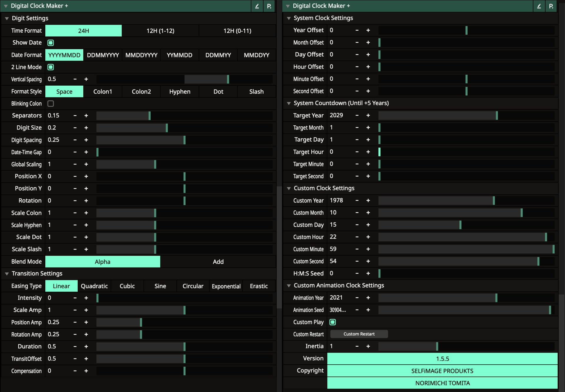The image size is (565, 392).
Task: Collapse Custom Animation Clock Settings section
Action: (289, 285)
